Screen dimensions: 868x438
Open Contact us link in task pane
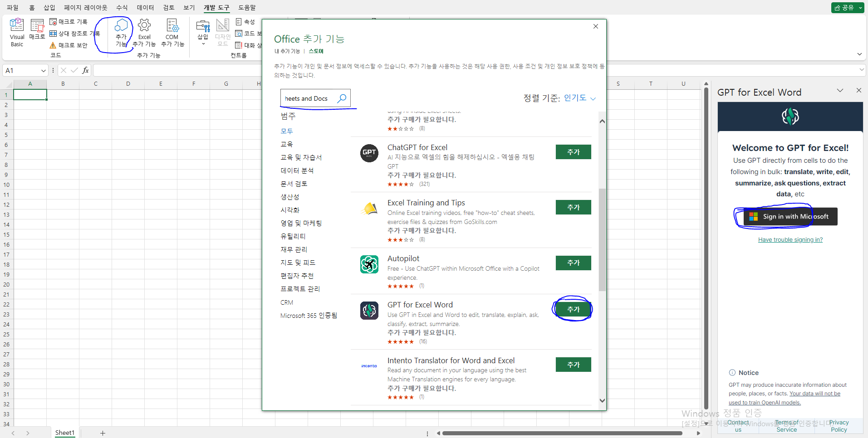pos(738,426)
